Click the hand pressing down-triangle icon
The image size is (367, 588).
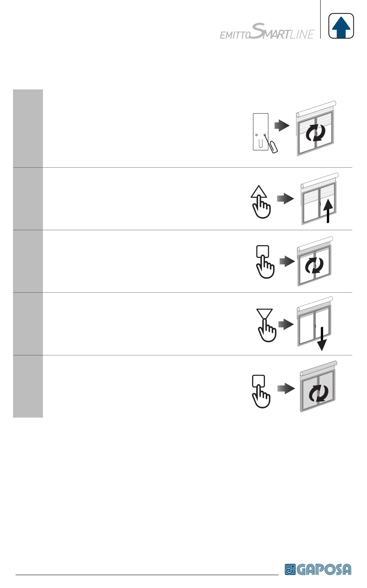tap(267, 325)
